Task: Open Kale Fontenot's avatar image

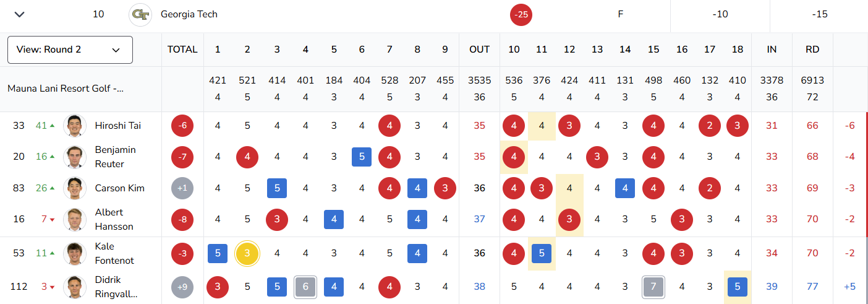Action: pyautogui.click(x=75, y=253)
